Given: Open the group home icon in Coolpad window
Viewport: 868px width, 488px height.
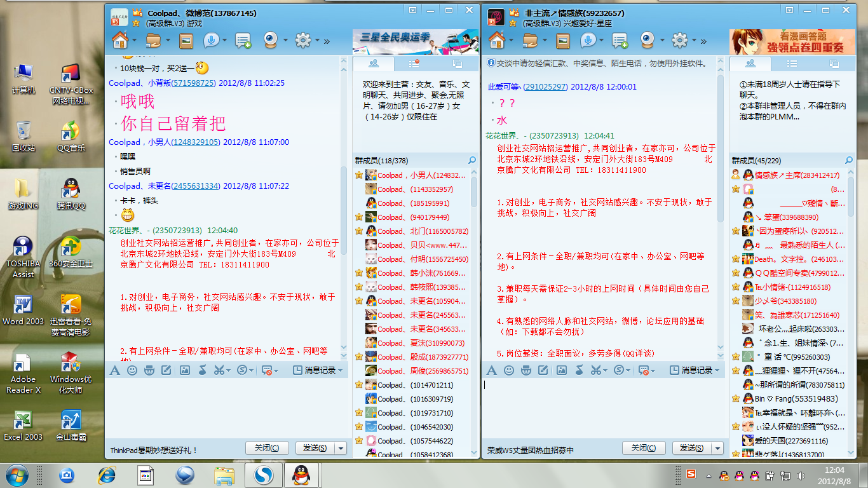Looking at the screenshot, I should (x=119, y=40).
